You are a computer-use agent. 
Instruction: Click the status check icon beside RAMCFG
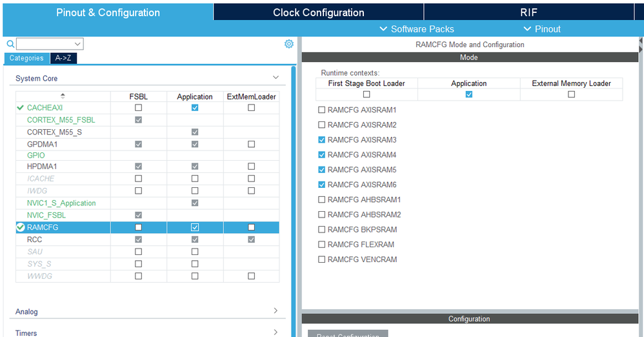coord(21,227)
